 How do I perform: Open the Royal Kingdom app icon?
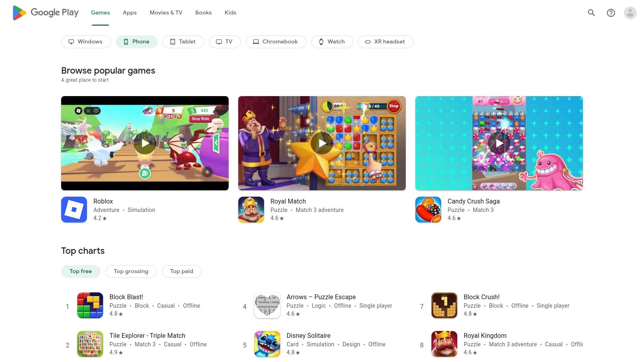444,344
